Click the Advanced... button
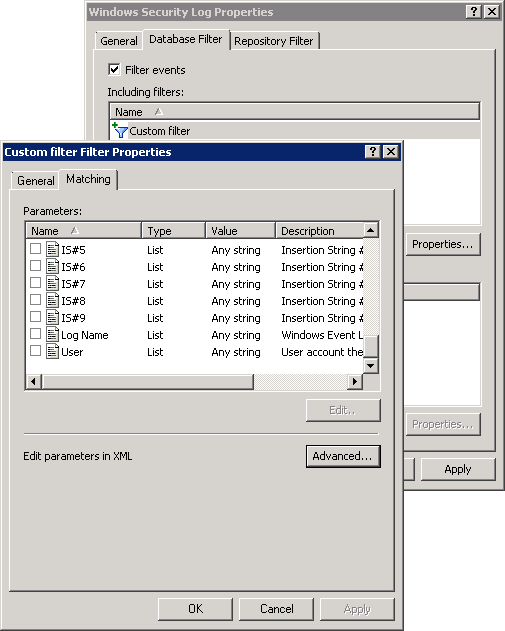The height and width of the screenshot is (631, 505). click(x=343, y=456)
